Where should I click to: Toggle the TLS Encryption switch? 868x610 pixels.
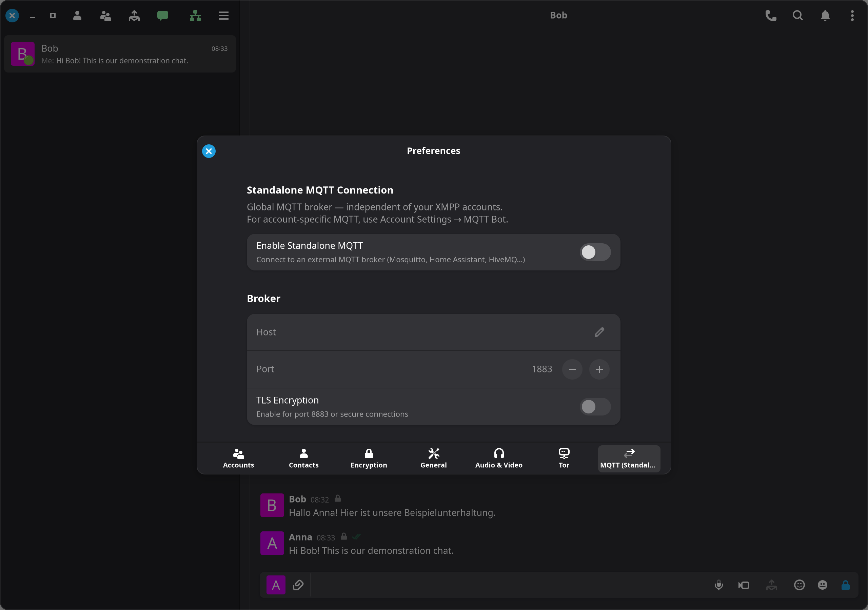595,407
